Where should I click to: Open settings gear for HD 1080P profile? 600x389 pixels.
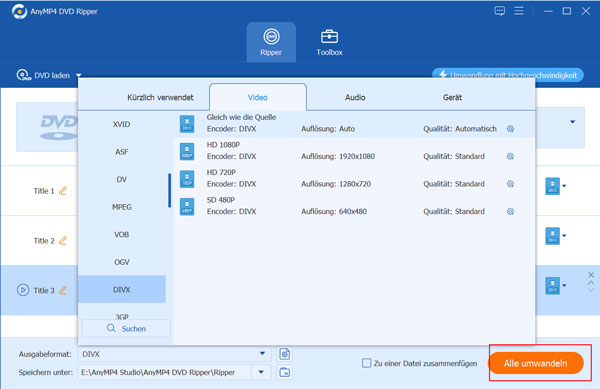tap(510, 156)
